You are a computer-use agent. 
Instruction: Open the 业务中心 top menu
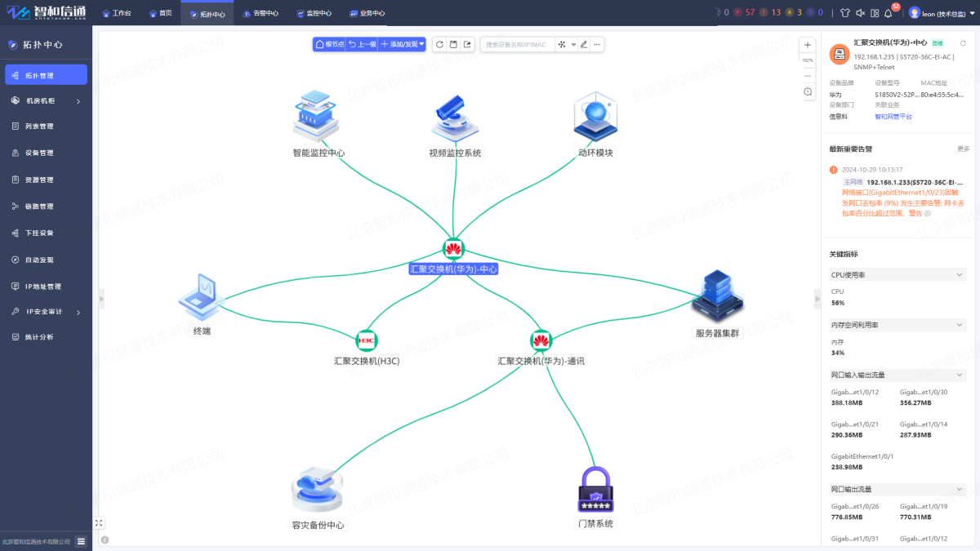point(367,13)
